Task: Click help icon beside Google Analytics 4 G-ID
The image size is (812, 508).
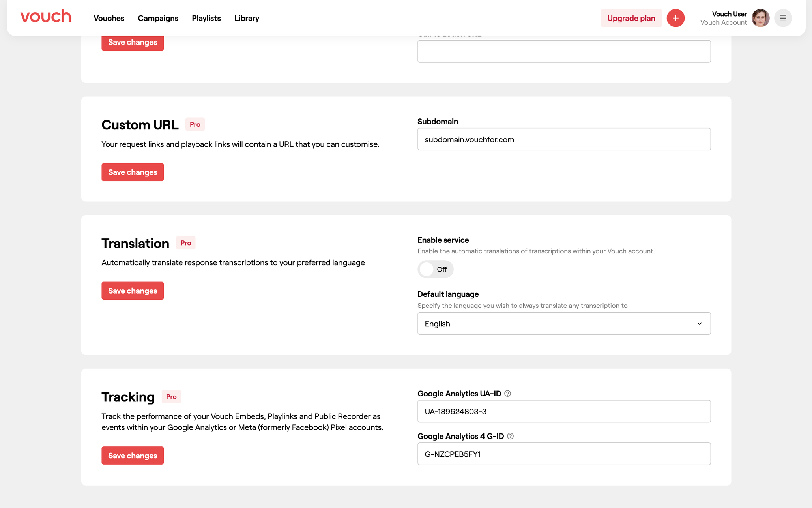Action: 510,436
